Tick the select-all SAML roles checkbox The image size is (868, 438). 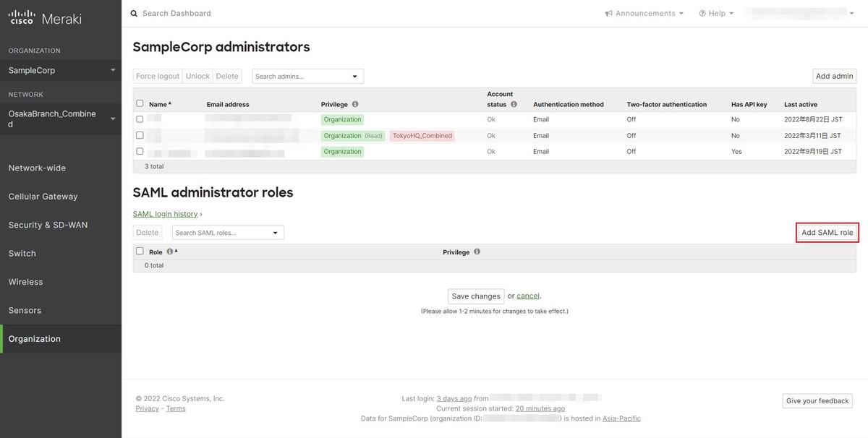[x=140, y=251]
